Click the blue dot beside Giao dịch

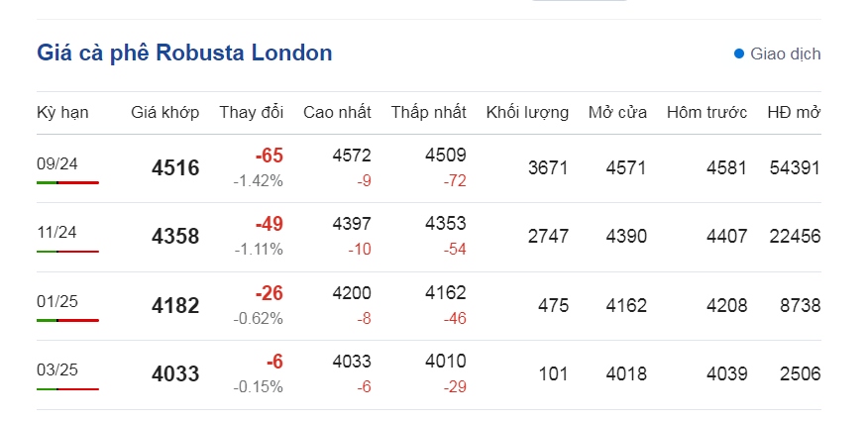click(x=738, y=53)
